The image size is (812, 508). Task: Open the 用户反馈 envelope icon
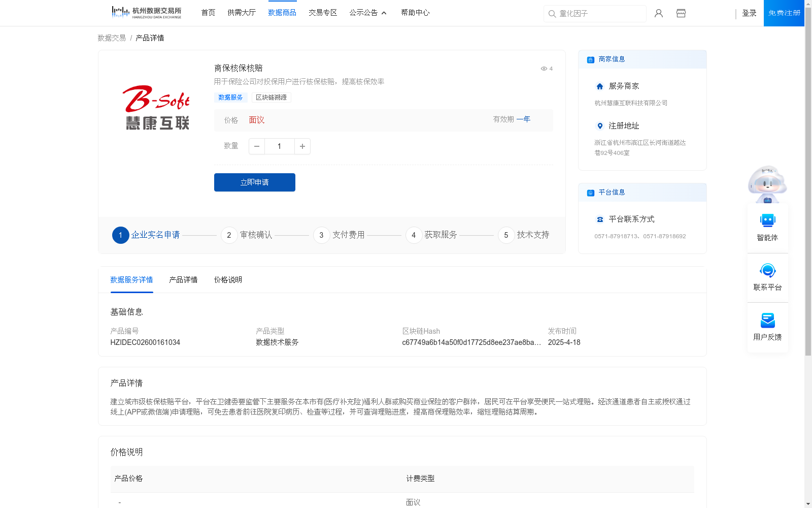(767, 320)
